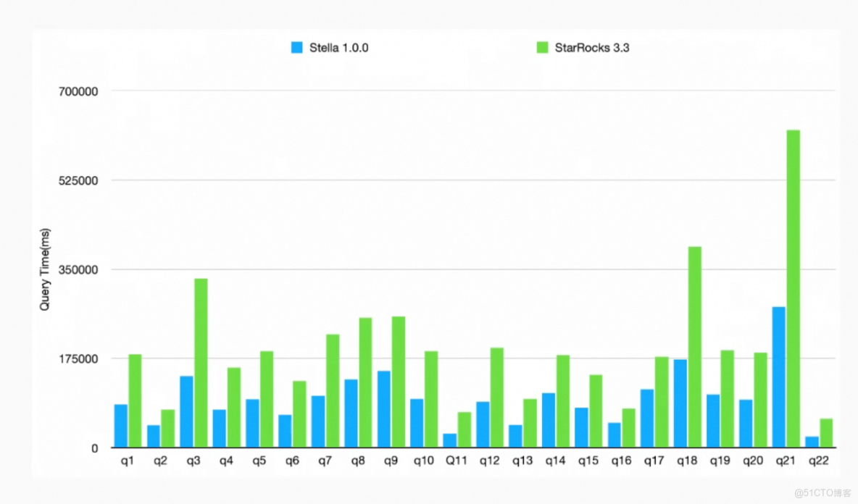Viewport: 858px width, 504px height.
Task: Click the blue bar above q21
Action: point(778,377)
